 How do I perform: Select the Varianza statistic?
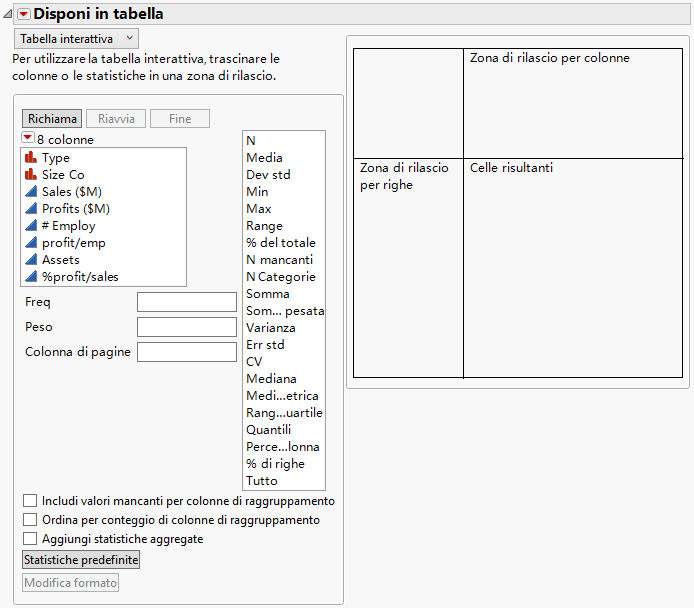pos(270,328)
